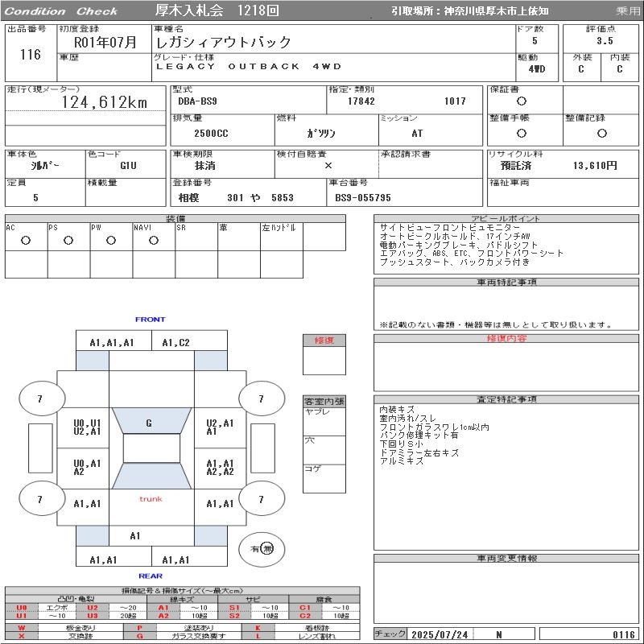This screenshot has height=644, width=644.
Task: Click red 'S1' code in damage legend
Action: pos(234,608)
